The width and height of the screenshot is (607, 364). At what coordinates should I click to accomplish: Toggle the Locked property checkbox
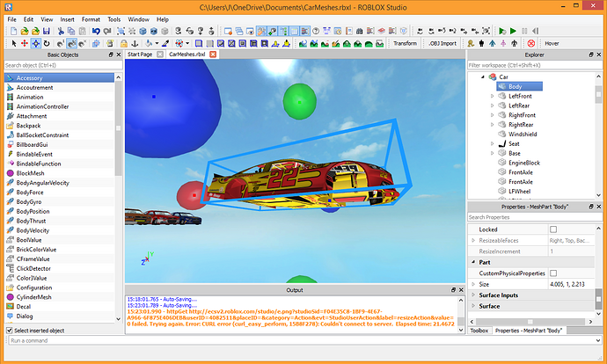tap(553, 229)
